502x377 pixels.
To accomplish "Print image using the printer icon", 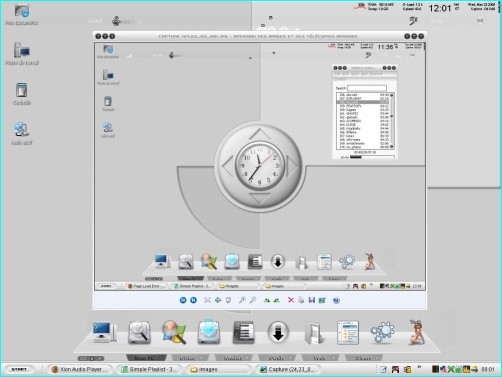I will tap(301, 300).
